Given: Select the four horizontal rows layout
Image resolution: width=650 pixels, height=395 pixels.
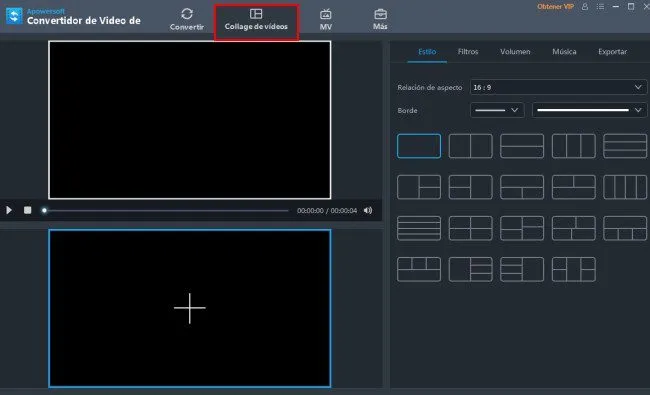Looking at the screenshot, I should pos(419,228).
